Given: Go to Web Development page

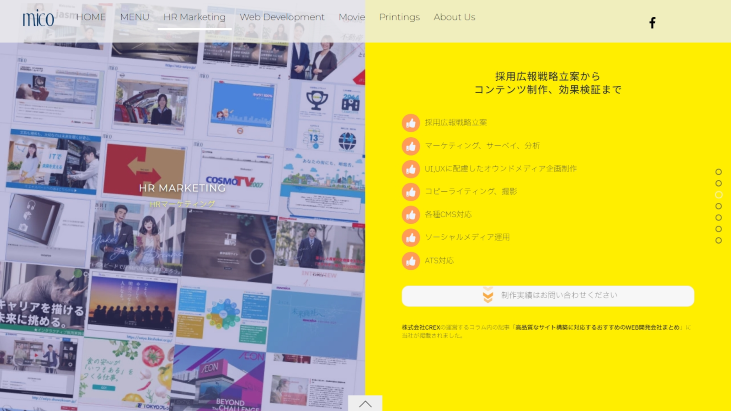Looking at the screenshot, I should point(282,17).
